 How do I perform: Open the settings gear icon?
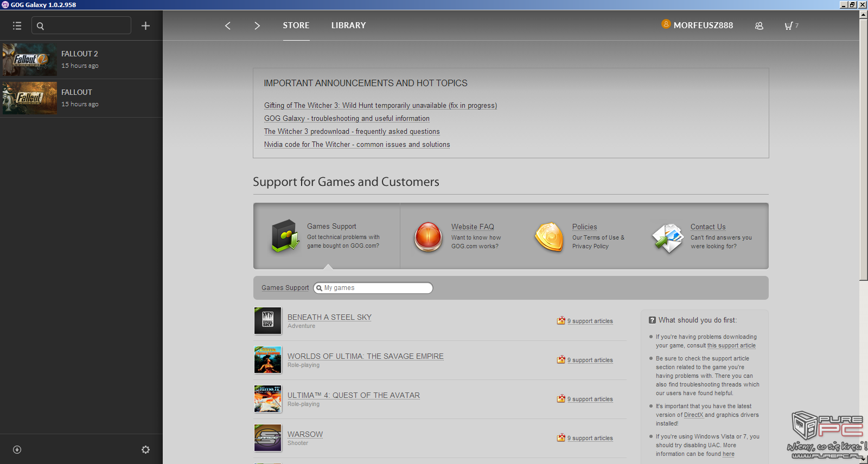(x=145, y=449)
